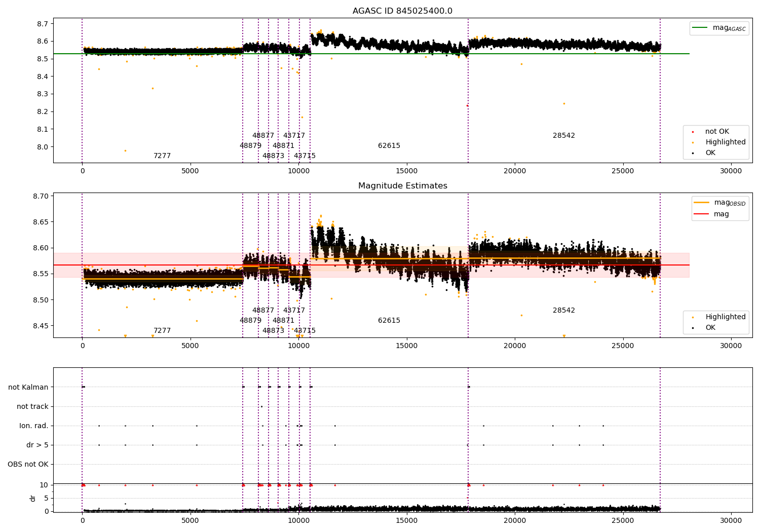
Task: Click the title "AGASC ID 845025400.0"
Action: (x=402, y=11)
